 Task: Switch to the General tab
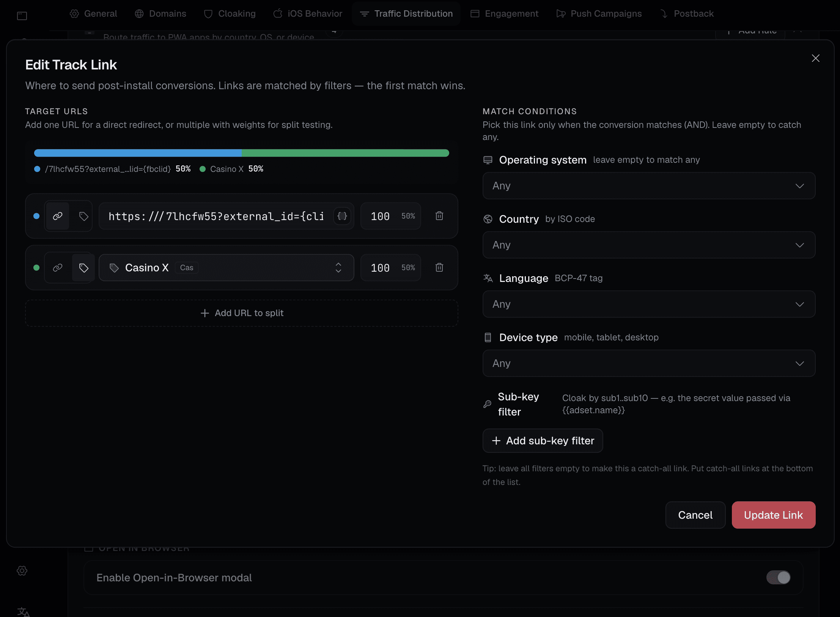pos(93,14)
